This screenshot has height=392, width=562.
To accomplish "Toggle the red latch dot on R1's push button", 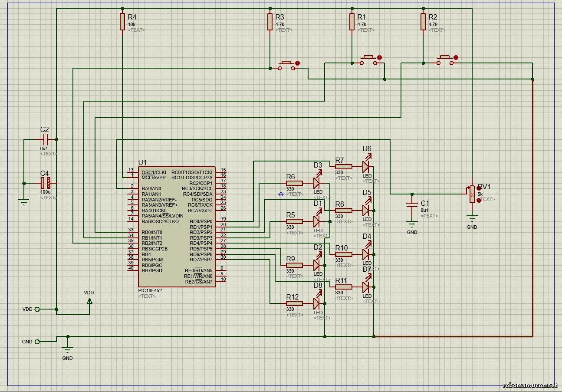I will (x=379, y=57).
